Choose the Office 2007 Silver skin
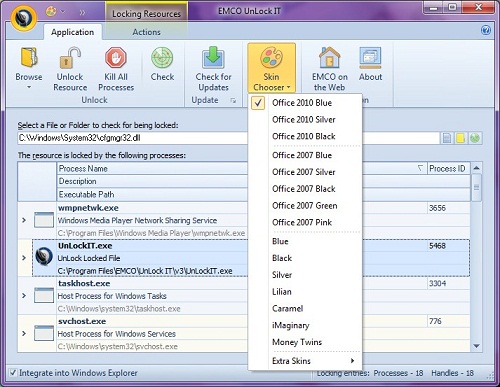The image size is (500, 387). pos(305,172)
